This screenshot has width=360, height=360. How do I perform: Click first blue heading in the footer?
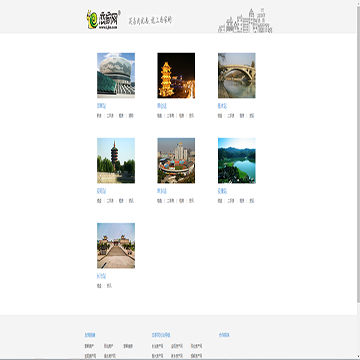[x=90, y=335]
